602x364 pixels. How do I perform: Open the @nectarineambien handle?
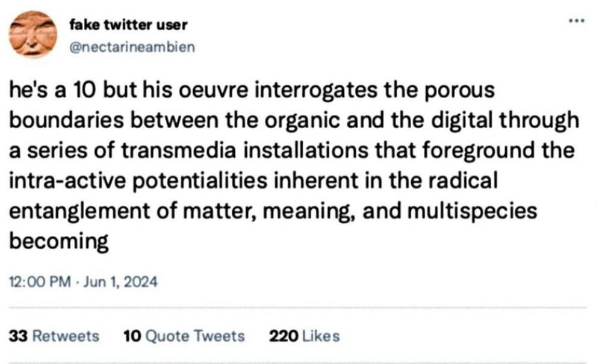coord(132,47)
